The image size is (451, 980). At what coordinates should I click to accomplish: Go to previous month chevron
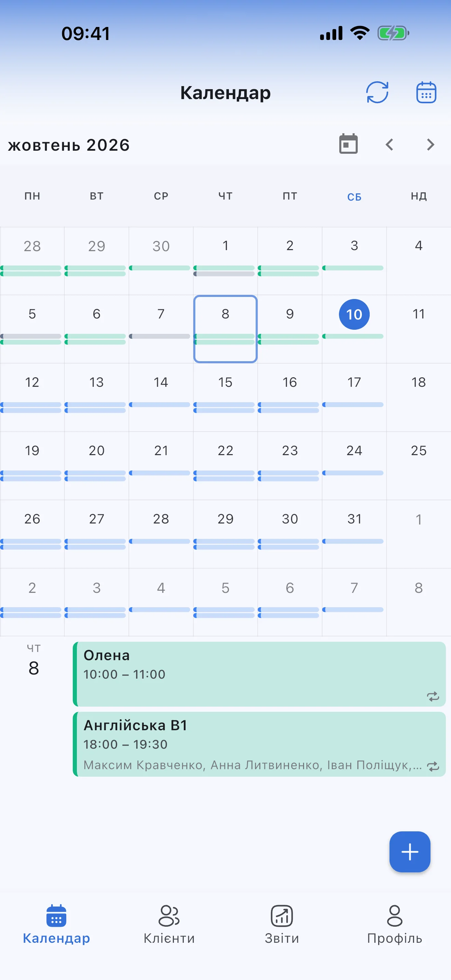pyautogui.click(x=389, y=145)
